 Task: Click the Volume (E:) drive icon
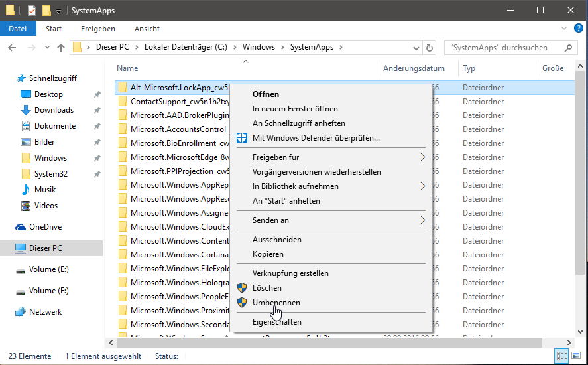point(21,270)
